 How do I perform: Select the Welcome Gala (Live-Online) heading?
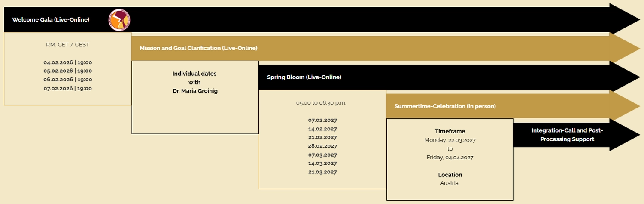[x=51, y=19]
